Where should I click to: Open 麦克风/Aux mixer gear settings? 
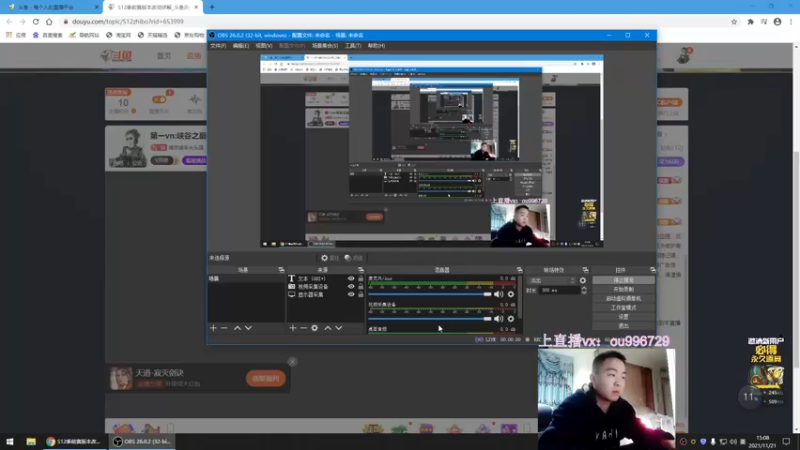click(x=511, y=294)
